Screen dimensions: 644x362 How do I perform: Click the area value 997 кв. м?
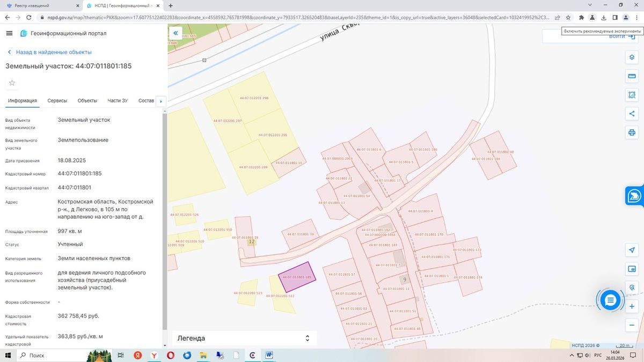(x=70, y=231)
